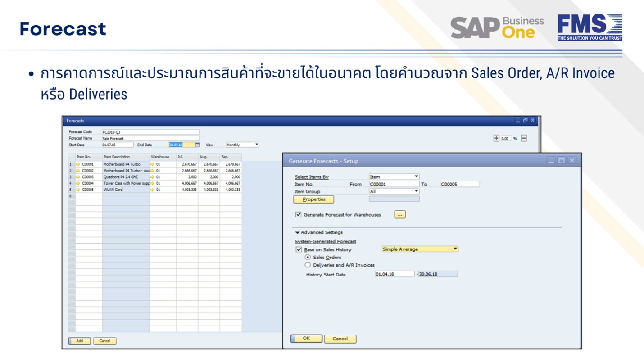
Task: Click the Properties button
Action: click(x=313, y=199)
